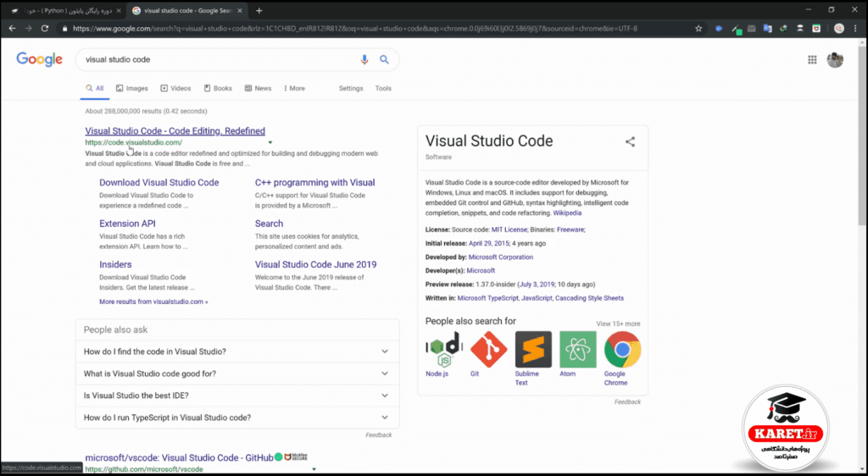
Task: View site info via the padlock icon
Action: click(x=64, y=28)
